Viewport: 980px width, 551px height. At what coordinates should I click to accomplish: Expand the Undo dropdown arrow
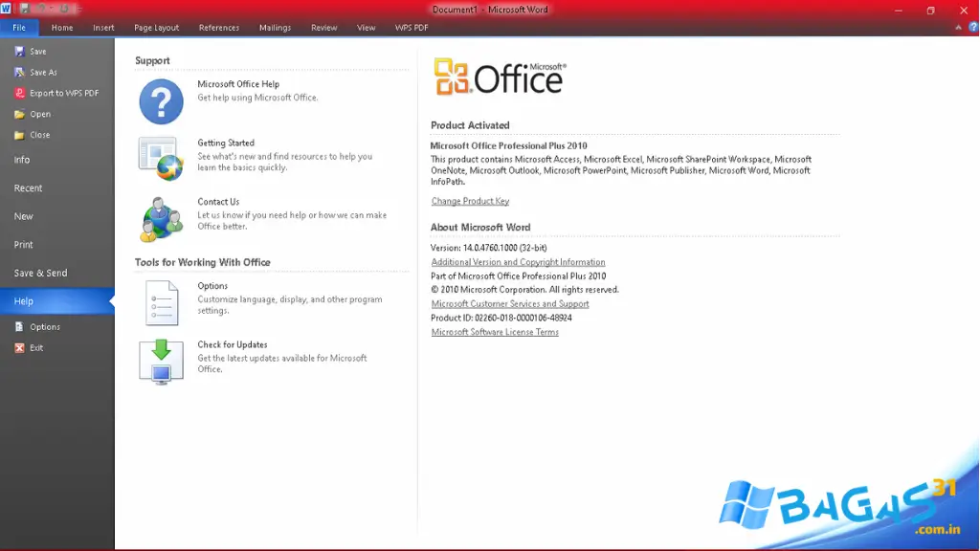tap(51, 9)
